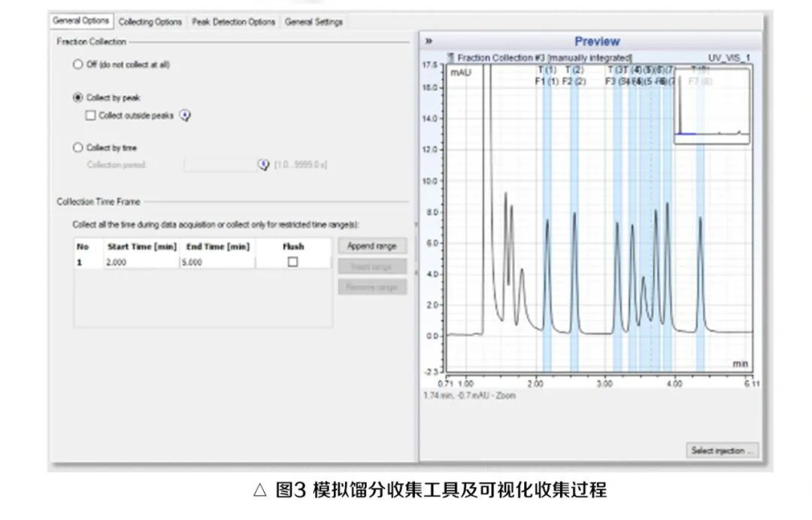Open the Peak Detection Options tab
812x520 pixels.
click(x=234, y=22)
